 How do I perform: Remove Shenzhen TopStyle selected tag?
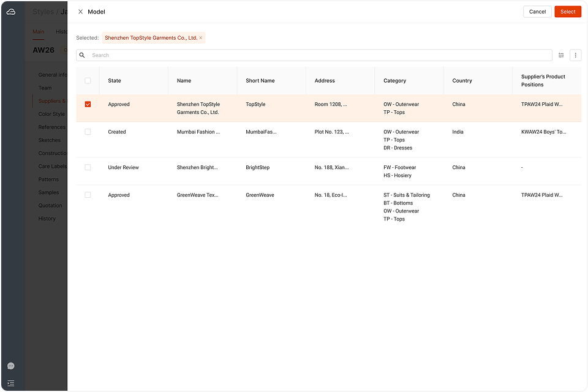(201, 38)
